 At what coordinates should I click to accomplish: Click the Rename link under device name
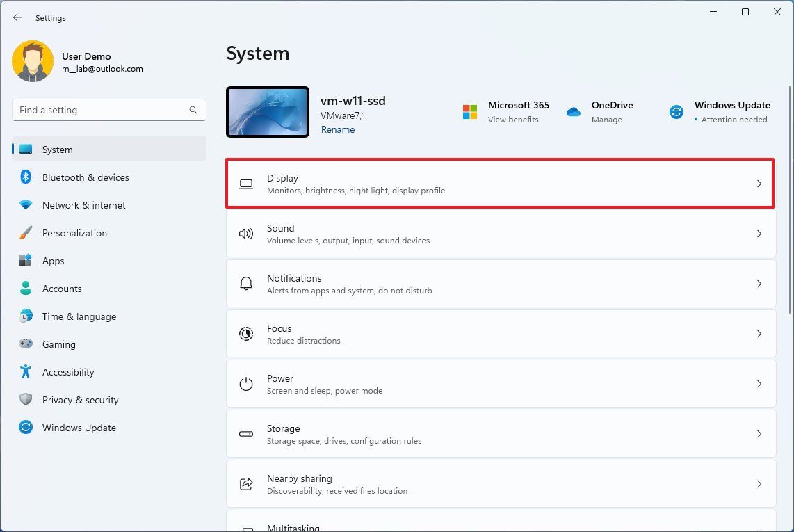click(338, 129)
